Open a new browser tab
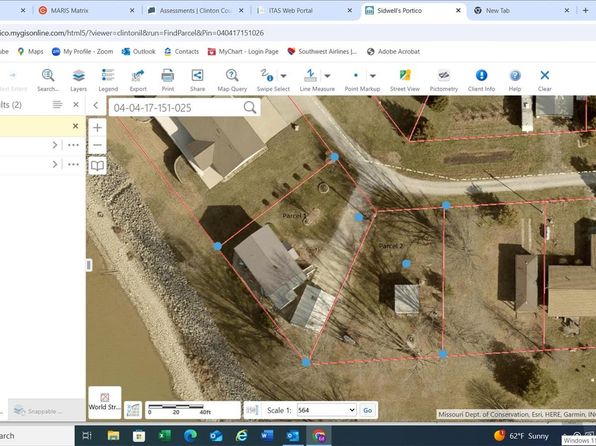The height and width of the screenshot is (446, 596). pyautogui.click(x=586, y=11)
